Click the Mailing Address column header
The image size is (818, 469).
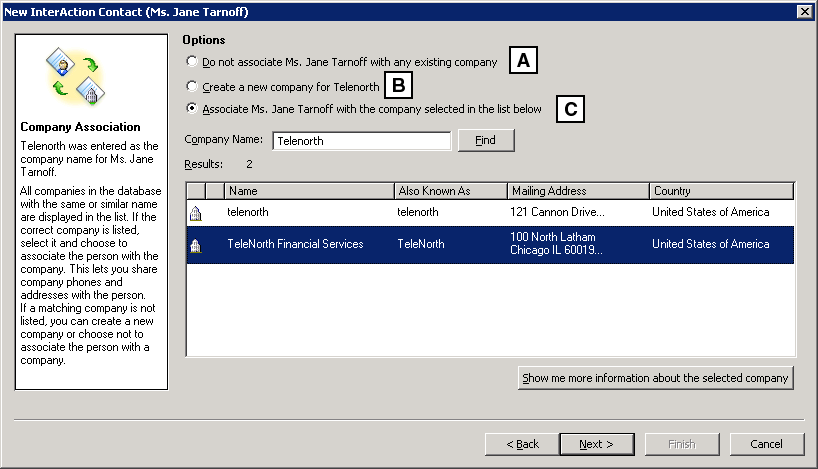point(576,191)
